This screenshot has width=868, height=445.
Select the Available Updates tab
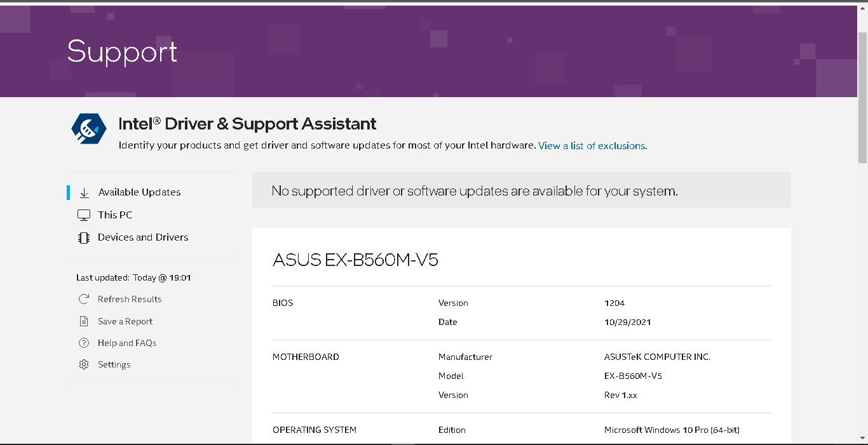tap(139, 192)
